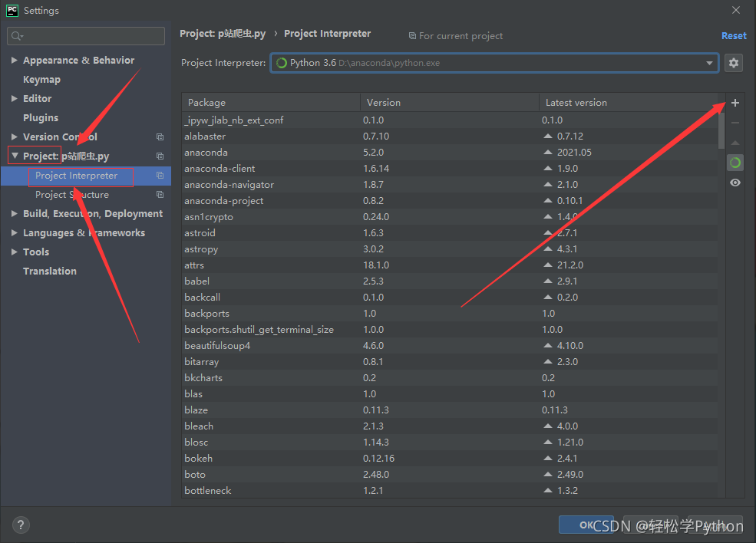This screenshot has height=543, width=756.
Task: Select Project Interpreter in the tree
Action: (x=76, y=176)
